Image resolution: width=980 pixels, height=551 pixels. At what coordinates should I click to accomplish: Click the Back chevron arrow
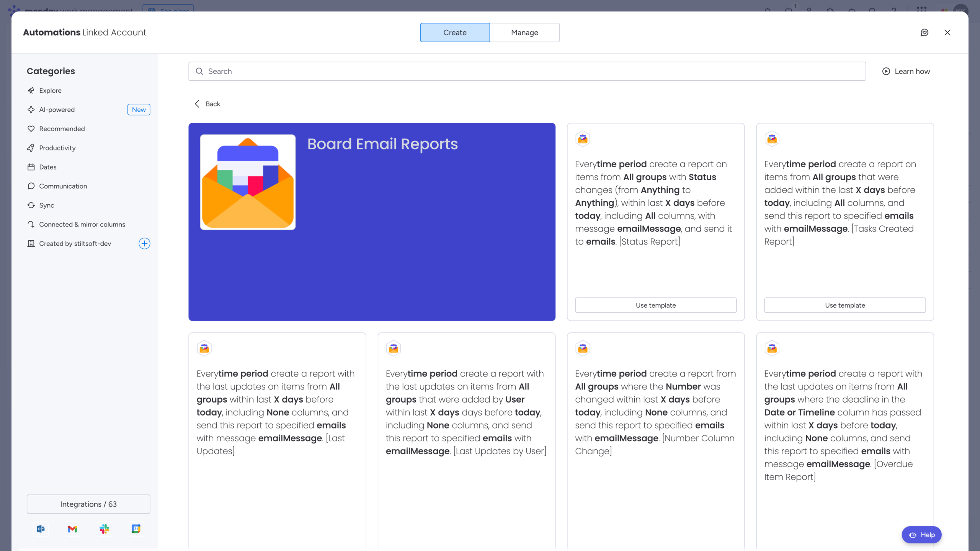pos(197,104)
